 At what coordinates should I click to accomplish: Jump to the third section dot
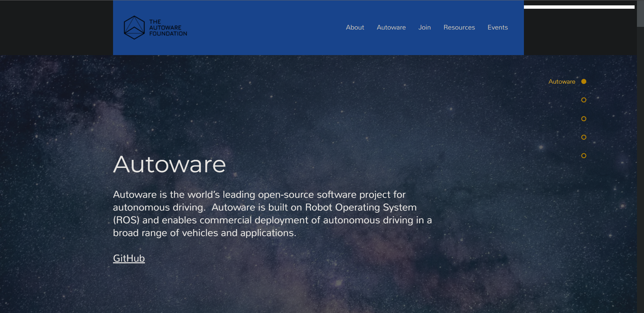584,119
